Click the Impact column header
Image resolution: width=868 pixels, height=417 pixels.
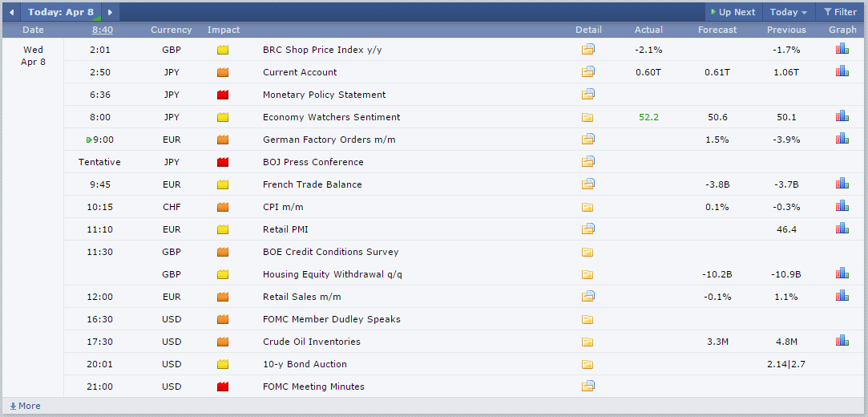coord(224,30)
